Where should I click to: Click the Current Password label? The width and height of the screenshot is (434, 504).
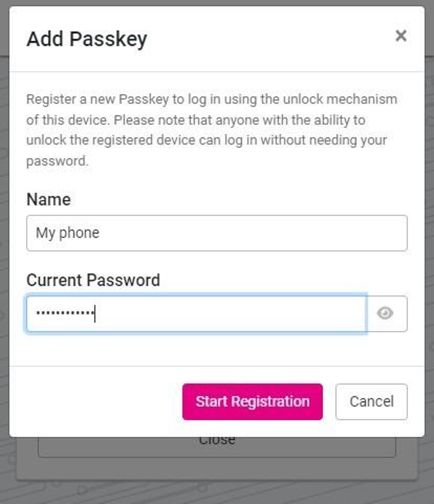[x=93, y=280]
